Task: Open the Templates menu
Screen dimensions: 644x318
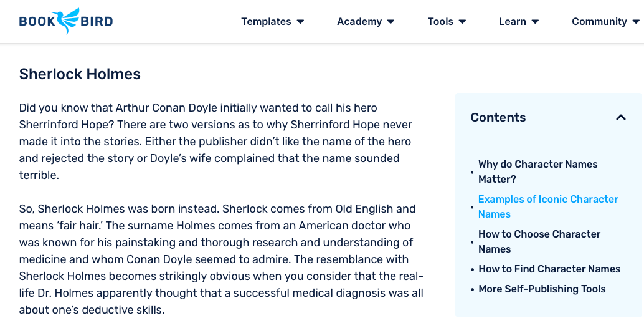Action: click(x=266, y=22)
